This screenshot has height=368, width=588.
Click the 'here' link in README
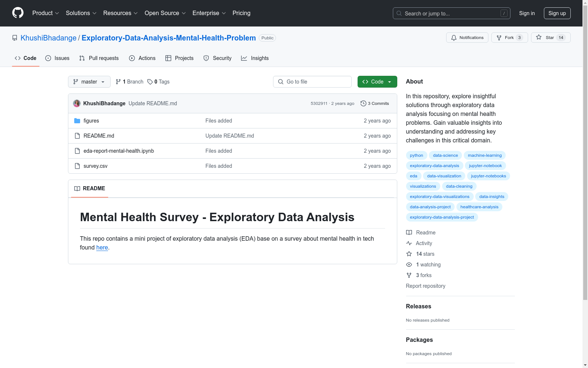click(x=102, y=247)
